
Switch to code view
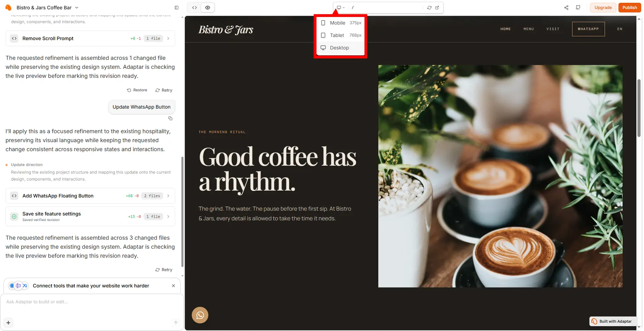point(195,8)
